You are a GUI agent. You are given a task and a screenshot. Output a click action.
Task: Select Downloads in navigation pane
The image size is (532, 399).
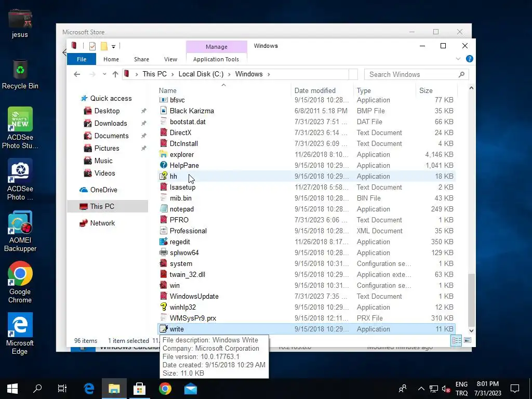[111, 124]
